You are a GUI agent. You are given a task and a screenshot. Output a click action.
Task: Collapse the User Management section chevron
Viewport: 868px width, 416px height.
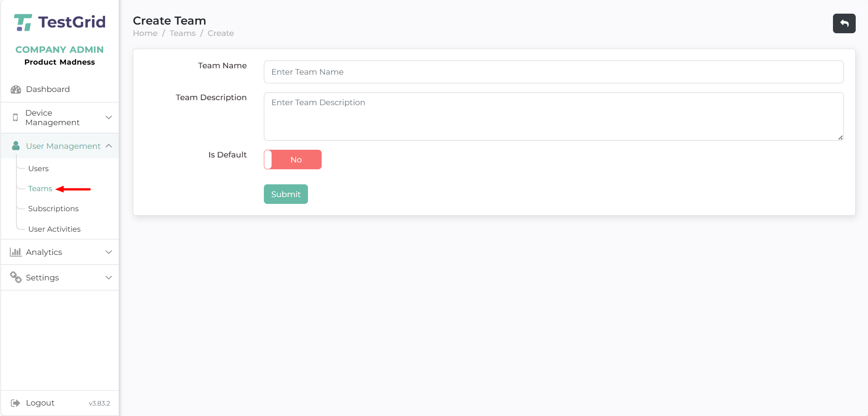(109, 146)
